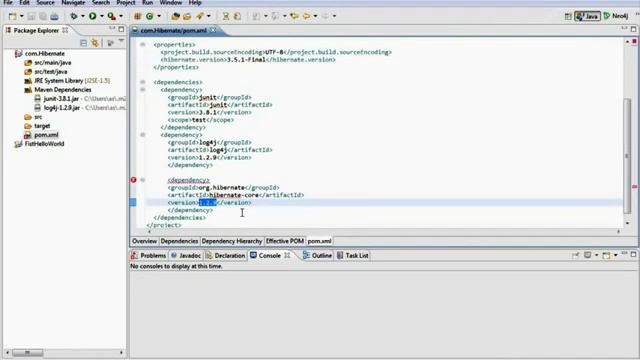Switch to the Dependencies editor tab
Image resolution: width=640 pixels, height=360 pixels.
[179, 241]
